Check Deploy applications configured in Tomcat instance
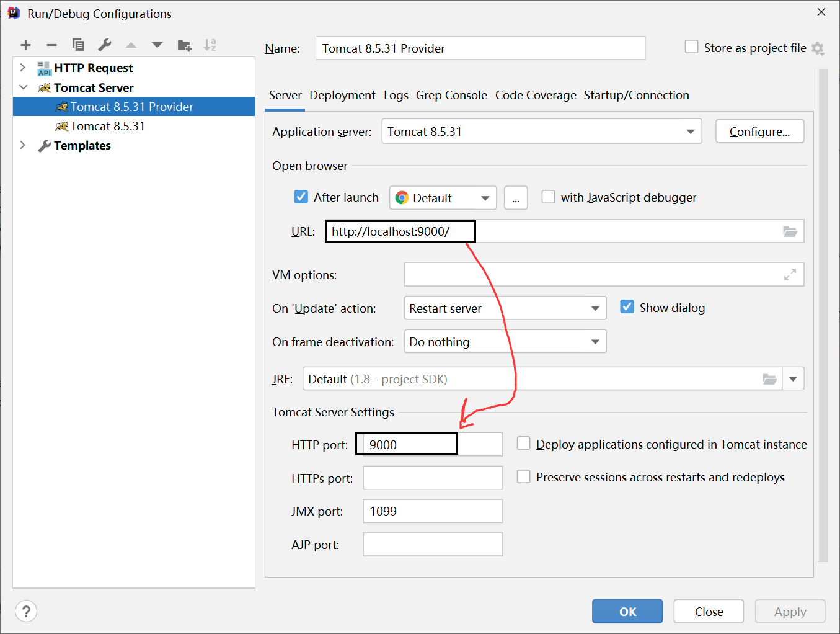 [x=524, y=443]
